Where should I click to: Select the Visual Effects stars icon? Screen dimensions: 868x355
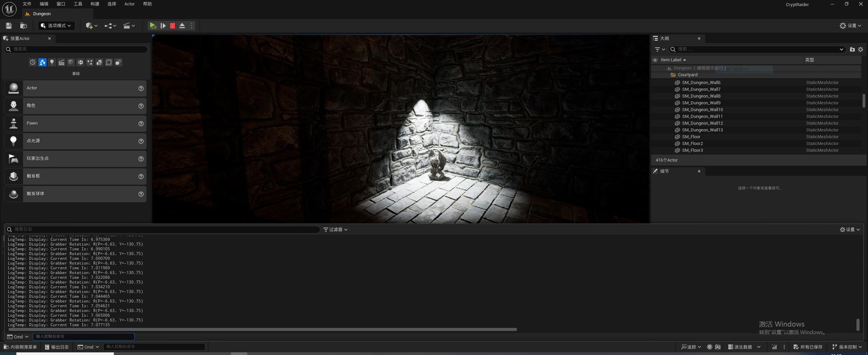coord(90,62)
